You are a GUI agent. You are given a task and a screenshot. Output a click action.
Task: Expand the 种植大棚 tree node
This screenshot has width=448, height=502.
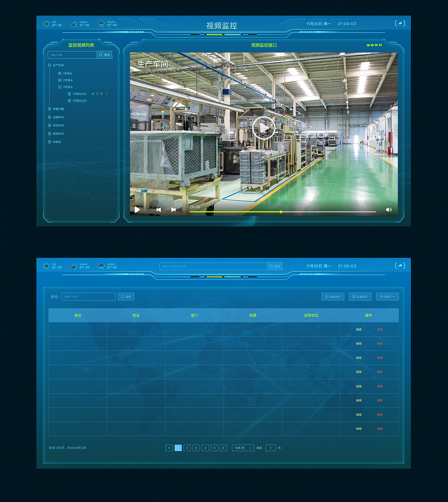pyautogui.click(x=49, y=109)
